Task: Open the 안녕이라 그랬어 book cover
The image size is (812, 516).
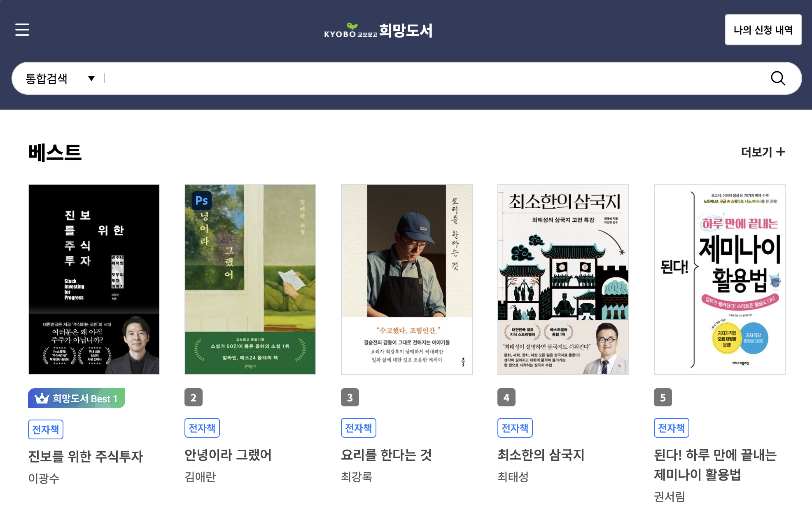Action: [250, 279]
